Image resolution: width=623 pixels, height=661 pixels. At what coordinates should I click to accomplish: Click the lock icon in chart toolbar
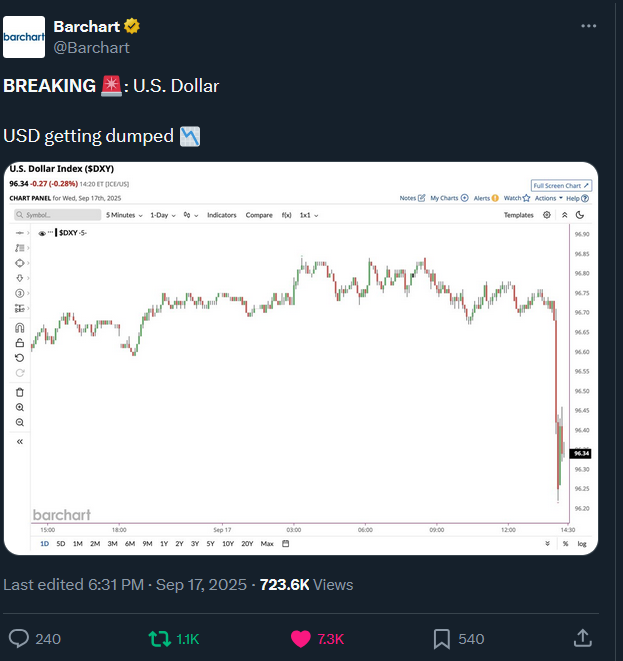click(x=20, y=343)
